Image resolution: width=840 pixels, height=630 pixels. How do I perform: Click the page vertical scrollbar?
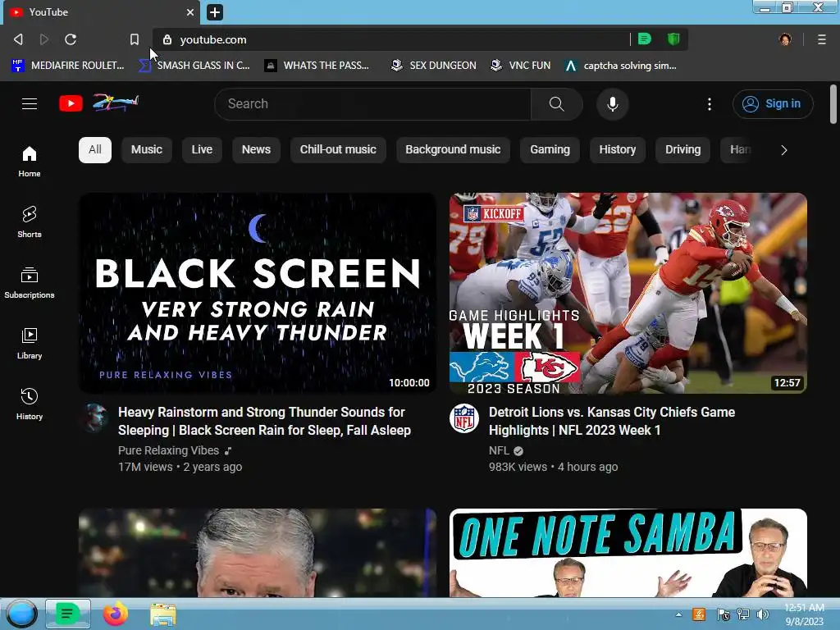pos(833,104)
